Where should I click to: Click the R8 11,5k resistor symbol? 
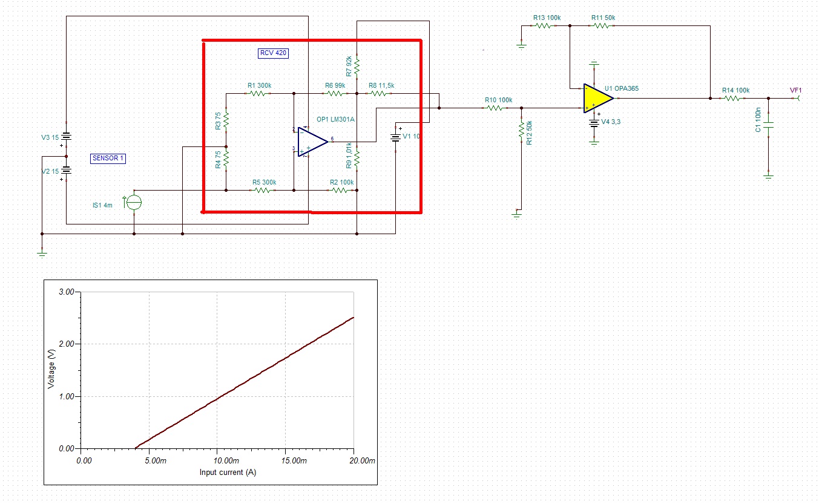tap(378, 94)
